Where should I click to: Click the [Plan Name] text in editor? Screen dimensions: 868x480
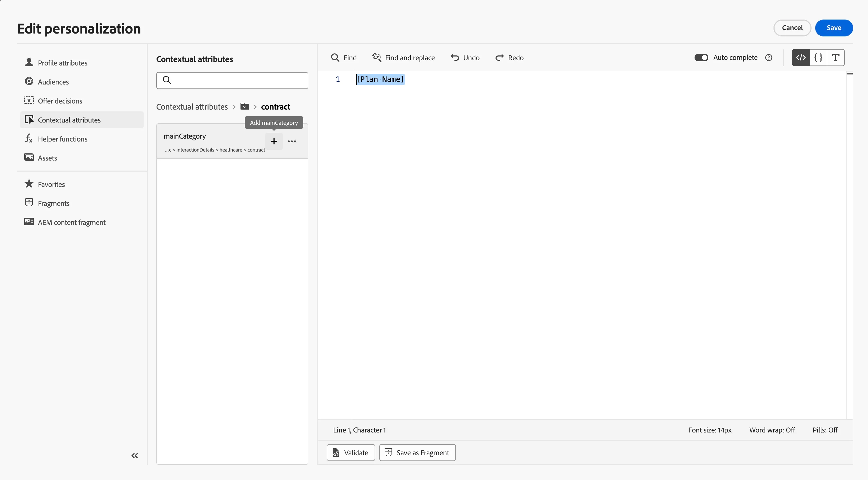pos(380,79)
